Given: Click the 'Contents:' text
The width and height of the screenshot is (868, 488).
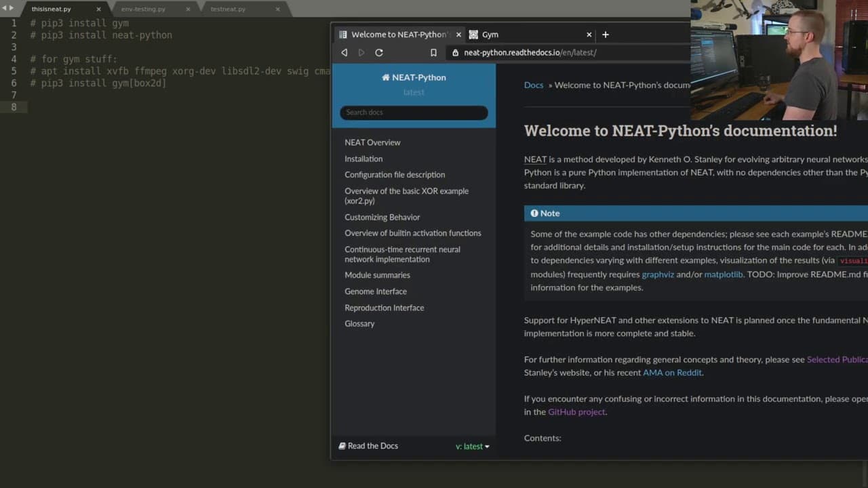Looking at the screenshot, I should [542, 439].
